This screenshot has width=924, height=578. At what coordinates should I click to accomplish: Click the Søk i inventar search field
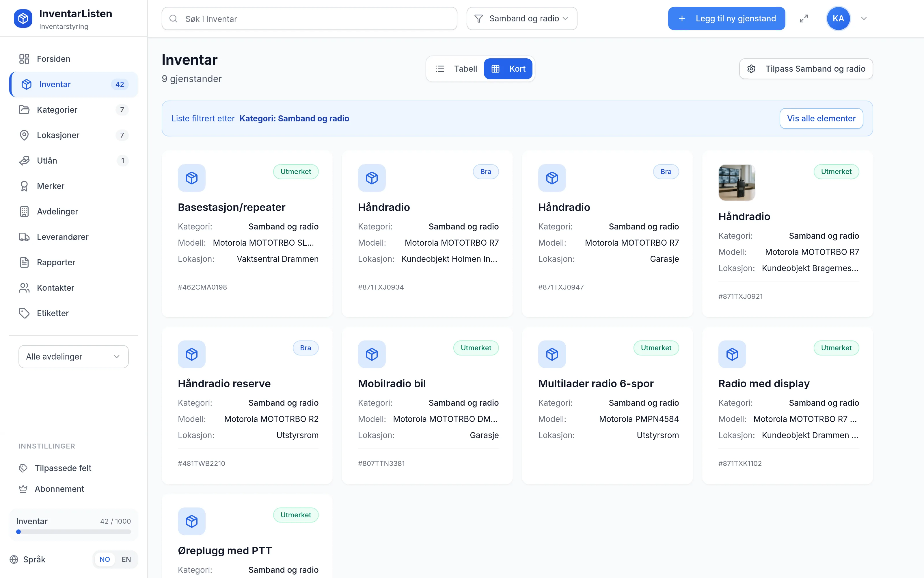click(309, 18)
